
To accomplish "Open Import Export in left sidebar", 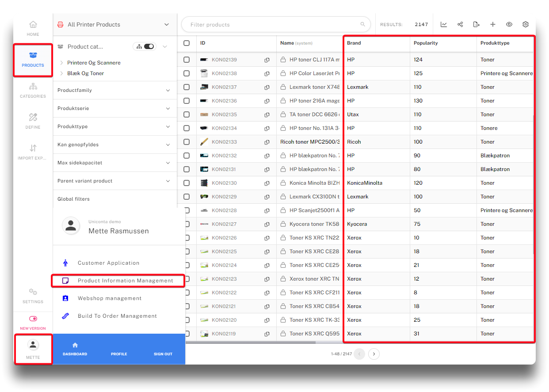I will [x=33, y=152].
